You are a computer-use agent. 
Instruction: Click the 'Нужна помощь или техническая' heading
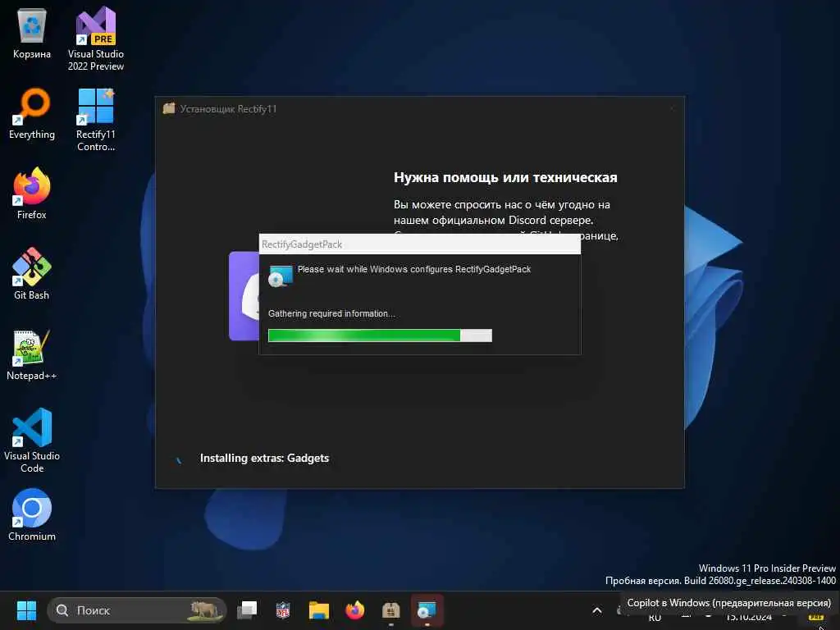point(505,177)
